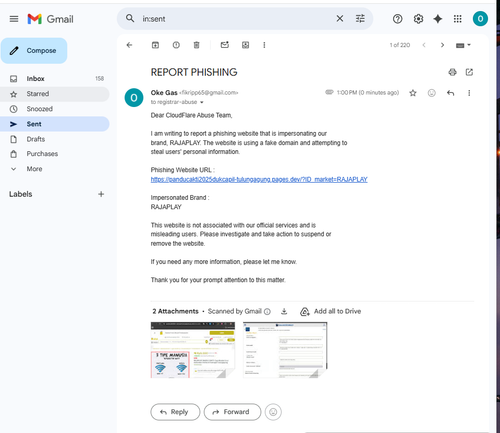Click the Move to icon
500x433 pixels.
(245, 45)
